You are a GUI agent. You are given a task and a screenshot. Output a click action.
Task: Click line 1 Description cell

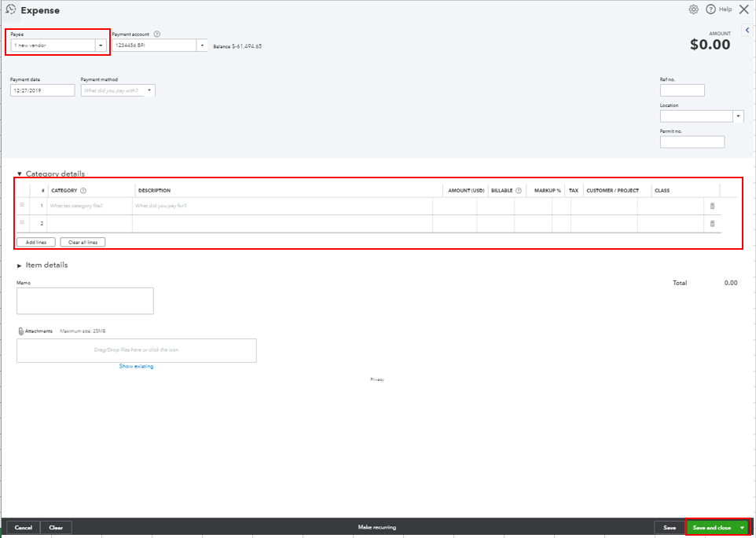[x=283, y=206]
